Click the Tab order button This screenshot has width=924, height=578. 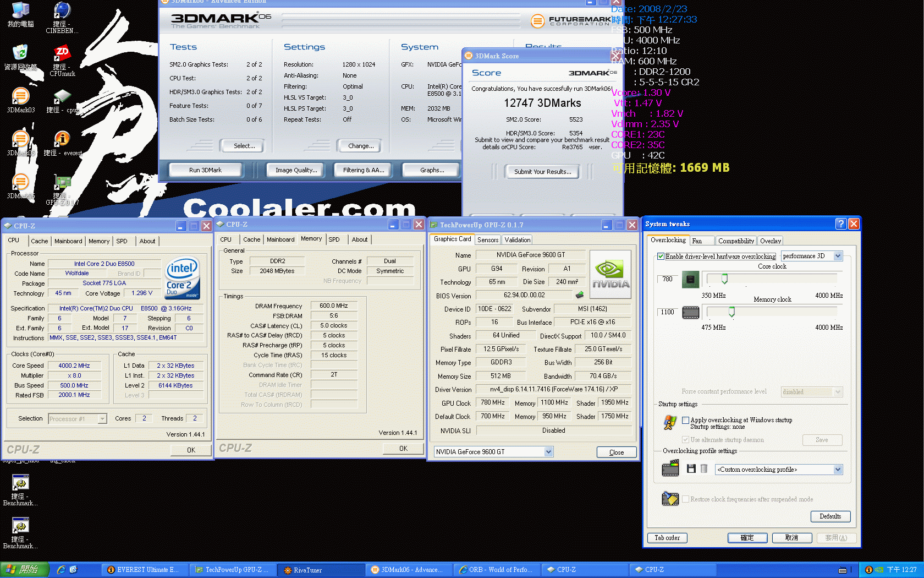(667, 538)
